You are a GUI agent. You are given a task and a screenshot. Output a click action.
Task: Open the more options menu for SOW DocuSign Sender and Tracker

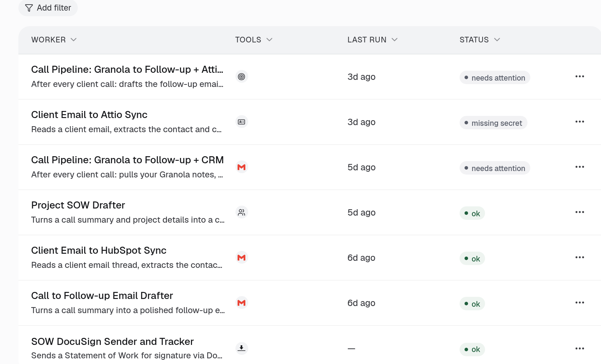[580, 348]
